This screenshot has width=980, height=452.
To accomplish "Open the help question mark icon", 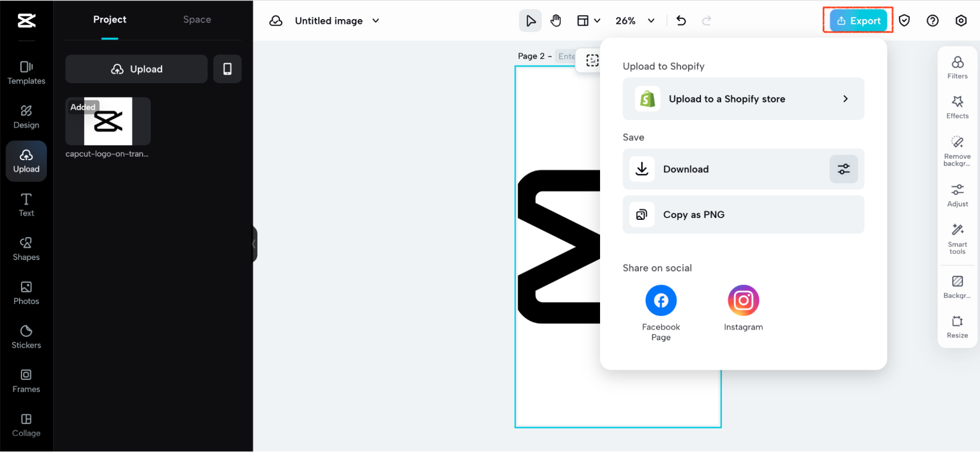I will [x=932, y=21].
